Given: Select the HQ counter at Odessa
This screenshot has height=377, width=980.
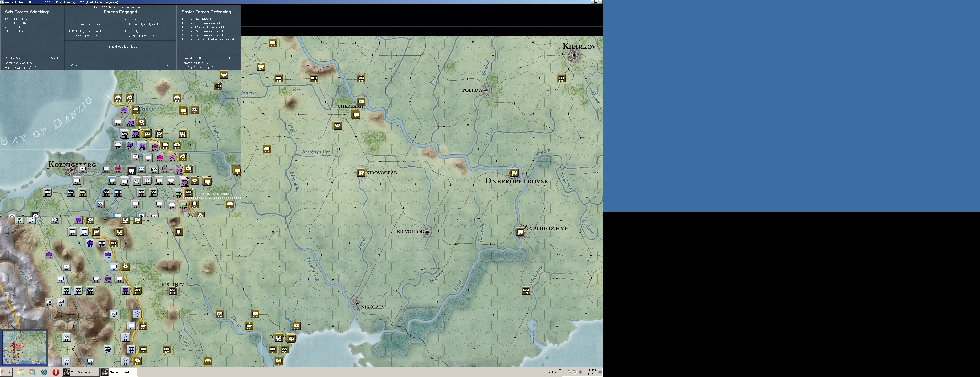Looking at the screenshot, I should click(x=279, y=338).
